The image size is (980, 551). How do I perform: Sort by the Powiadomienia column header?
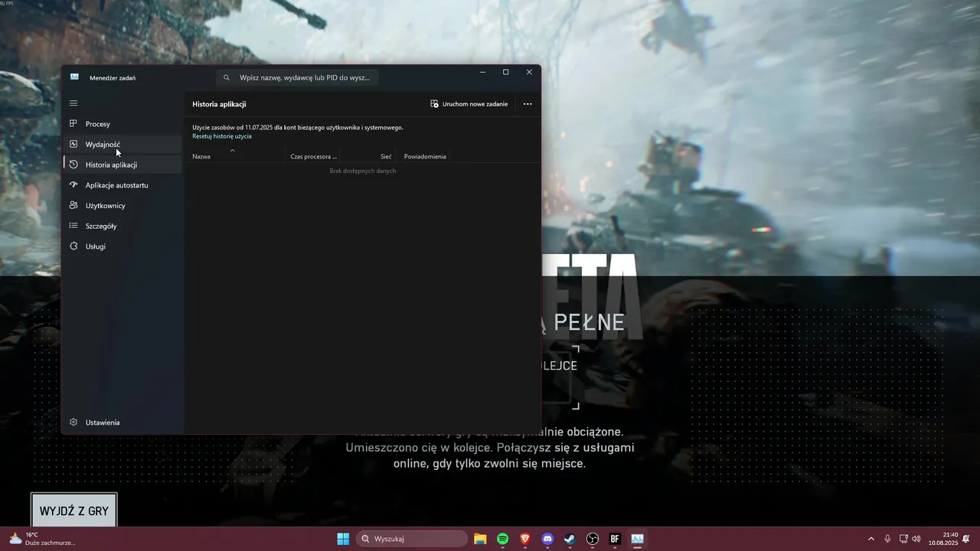click(x=425, y=156)
